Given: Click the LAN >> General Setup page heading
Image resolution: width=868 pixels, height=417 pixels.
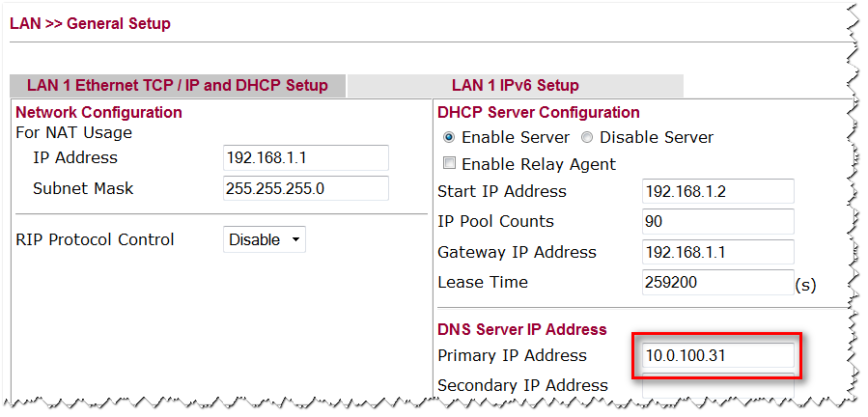Looking at the screenshot, I should pyautogui.click(x=90, y=23).
